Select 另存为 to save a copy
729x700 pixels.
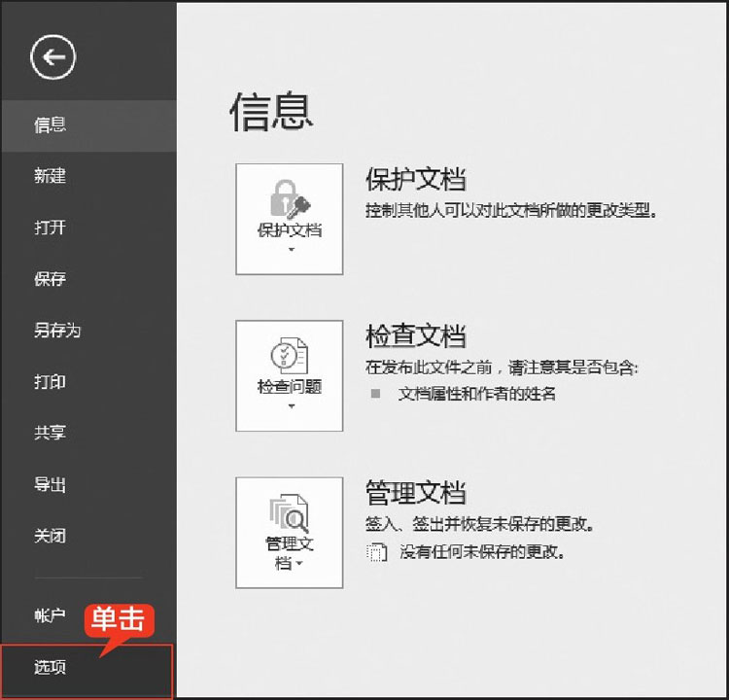[x=57, y=331]
